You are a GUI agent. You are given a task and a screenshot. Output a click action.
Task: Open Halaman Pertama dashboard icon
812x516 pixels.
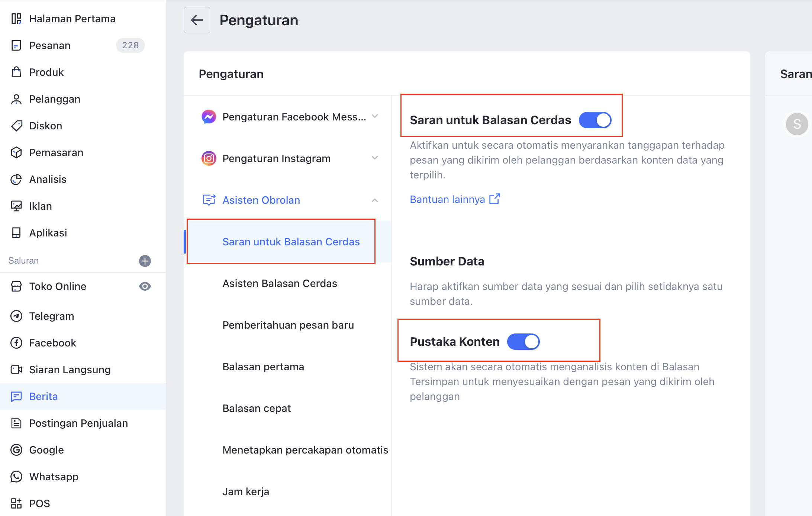click(x=16, y=19)
